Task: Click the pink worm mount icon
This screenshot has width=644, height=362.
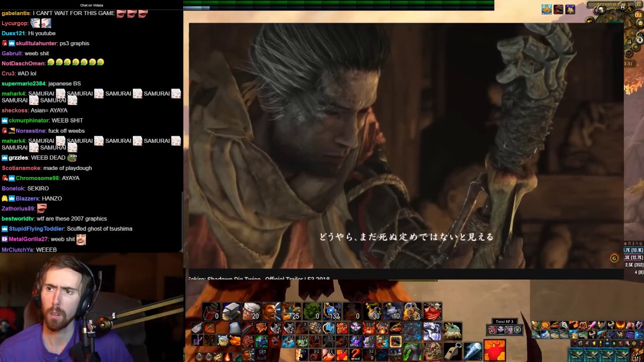Action: click(592, 325)
